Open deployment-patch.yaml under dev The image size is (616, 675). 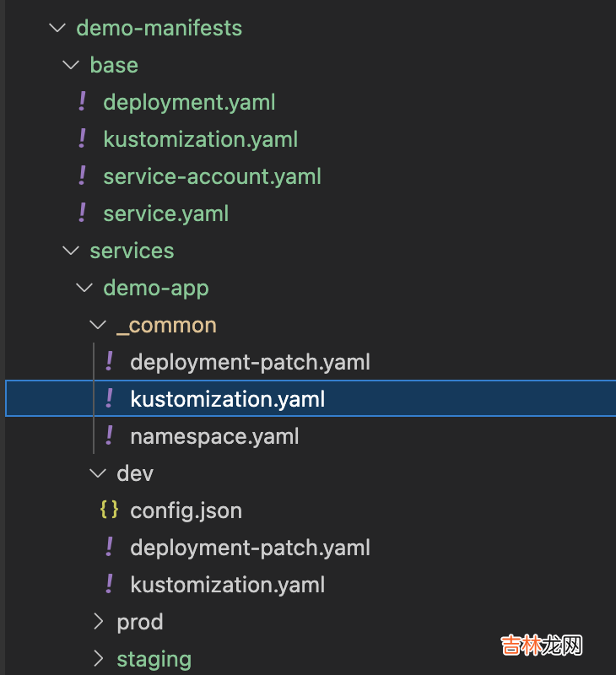click(250, 548)
